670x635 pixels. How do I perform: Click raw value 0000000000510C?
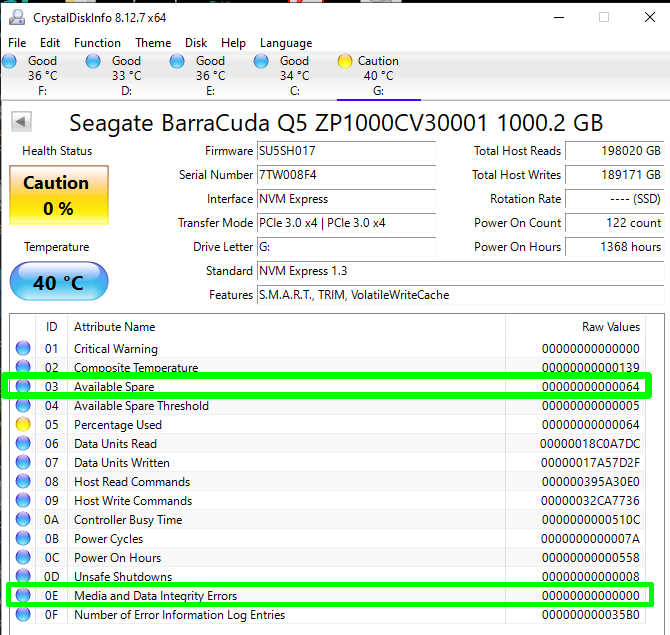pyautogui.click(x=591, y=520)
